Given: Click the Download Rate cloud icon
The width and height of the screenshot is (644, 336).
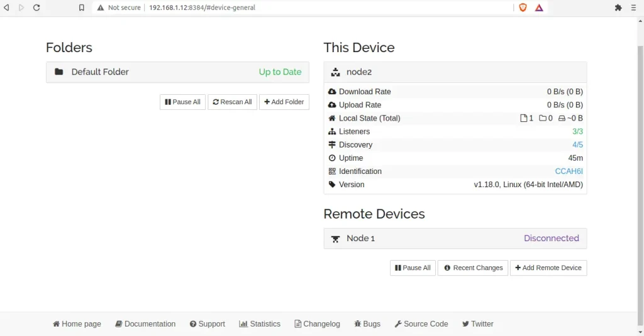Looking at the screenshot, I should [332, 92].
